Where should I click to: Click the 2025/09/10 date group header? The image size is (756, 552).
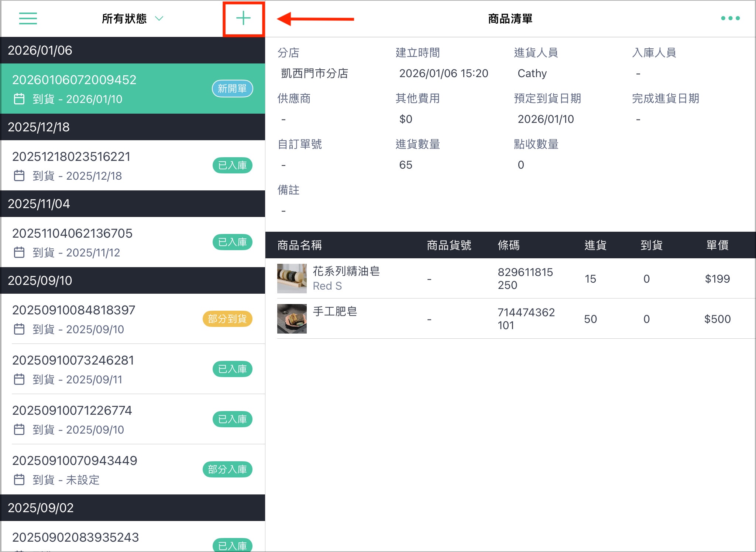click(133, 280)
